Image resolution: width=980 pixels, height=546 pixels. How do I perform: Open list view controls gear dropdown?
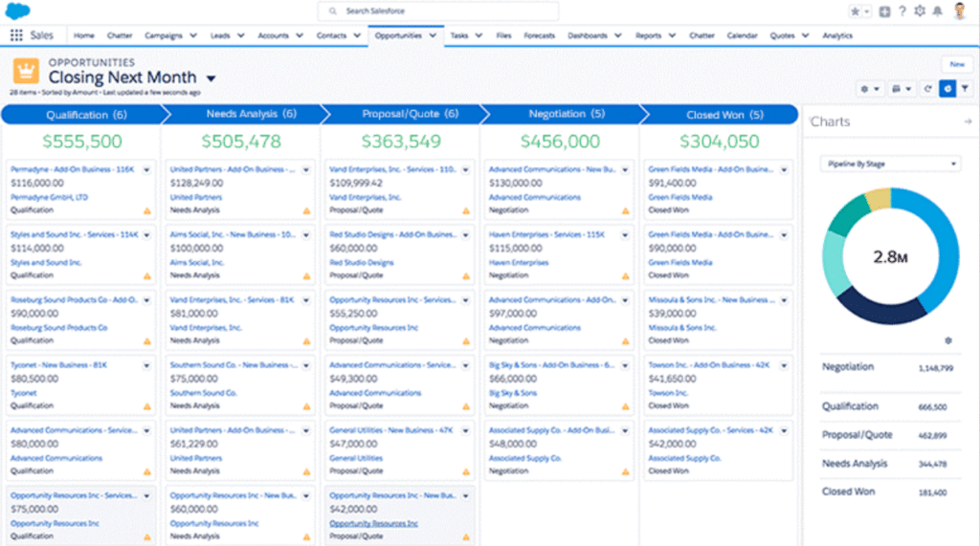[x=869, y=89]
